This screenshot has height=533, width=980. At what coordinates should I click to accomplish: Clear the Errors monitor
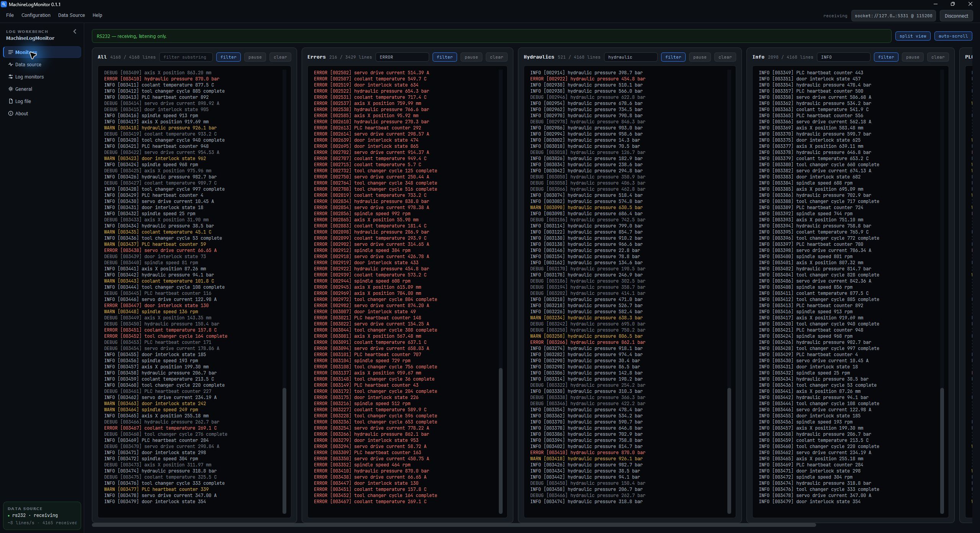pos(497,57)
